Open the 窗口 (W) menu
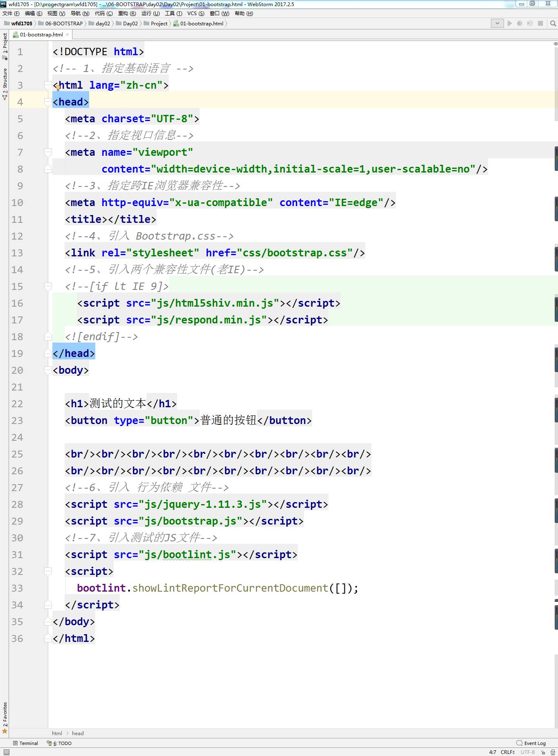Screen dimensions: 558x756 point(220,13)
